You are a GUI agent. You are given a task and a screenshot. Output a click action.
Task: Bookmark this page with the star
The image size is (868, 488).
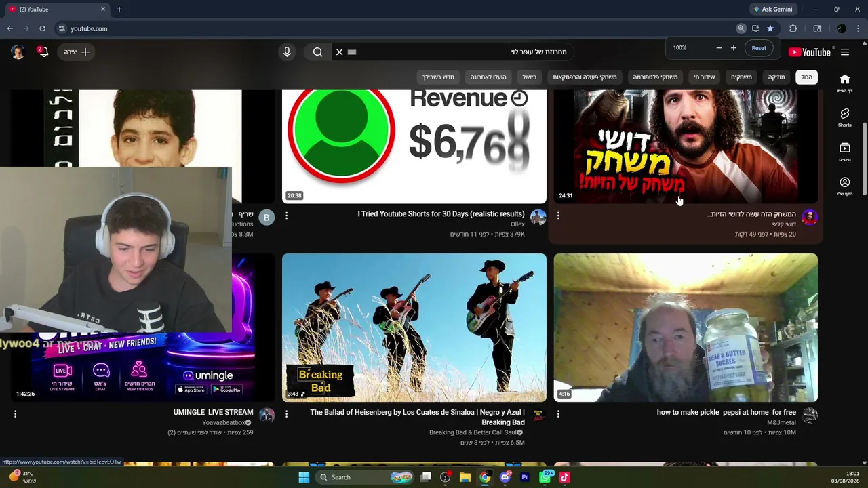770,28
